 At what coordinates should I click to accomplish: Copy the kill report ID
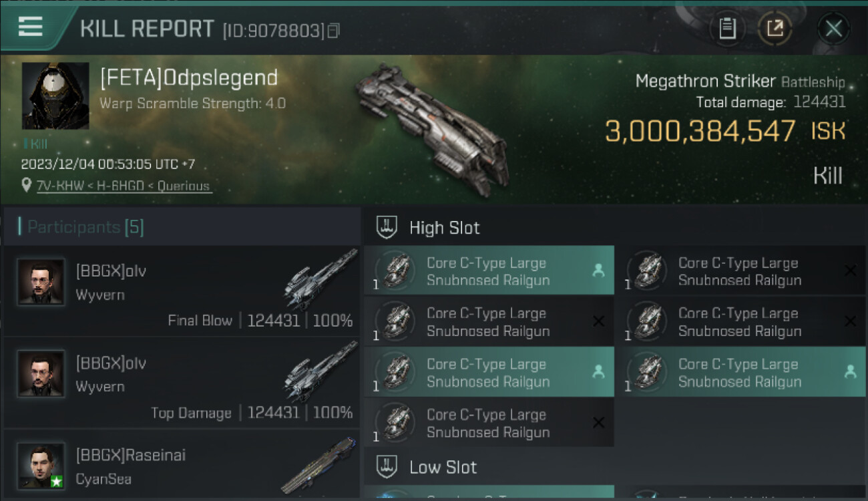(x=334, y=31)
